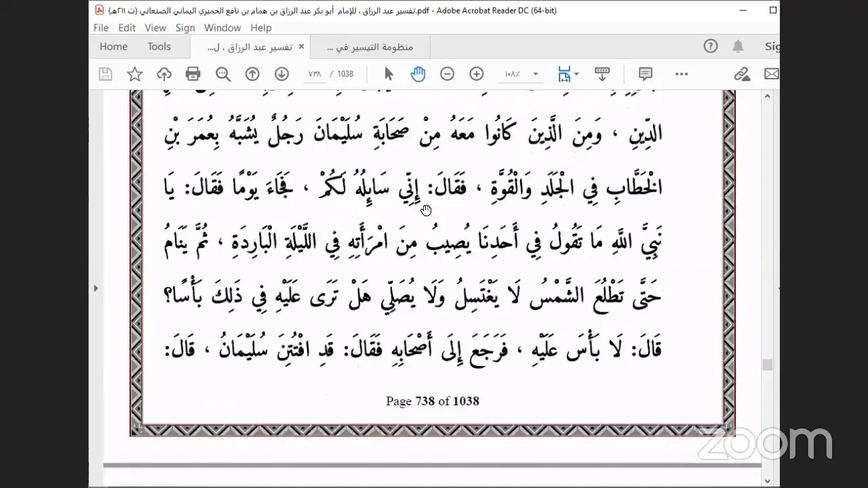Switch to the Tools tab
Screen dimensions: 868x488
pyautogui.click(x=159, y=46)
